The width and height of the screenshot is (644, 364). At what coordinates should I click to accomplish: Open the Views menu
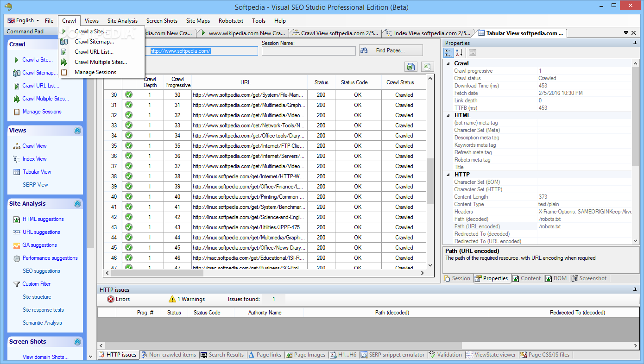(x=92, y=21)
